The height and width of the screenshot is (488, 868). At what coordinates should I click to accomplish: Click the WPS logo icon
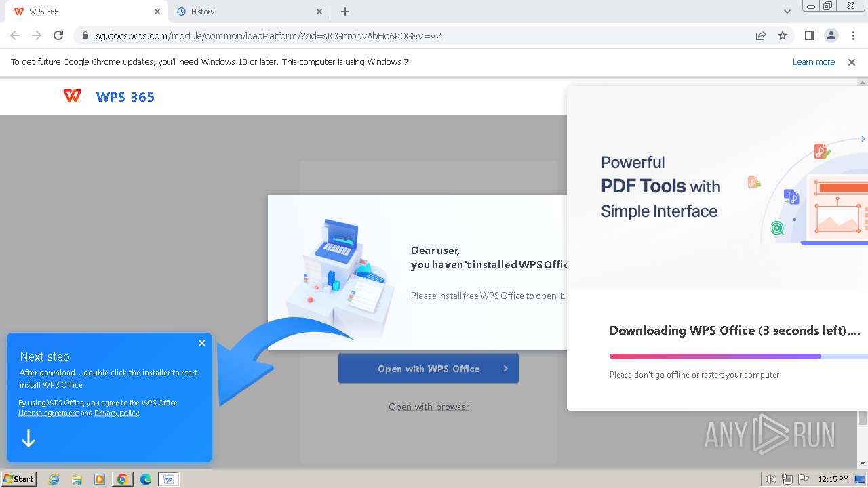point(73,96)
